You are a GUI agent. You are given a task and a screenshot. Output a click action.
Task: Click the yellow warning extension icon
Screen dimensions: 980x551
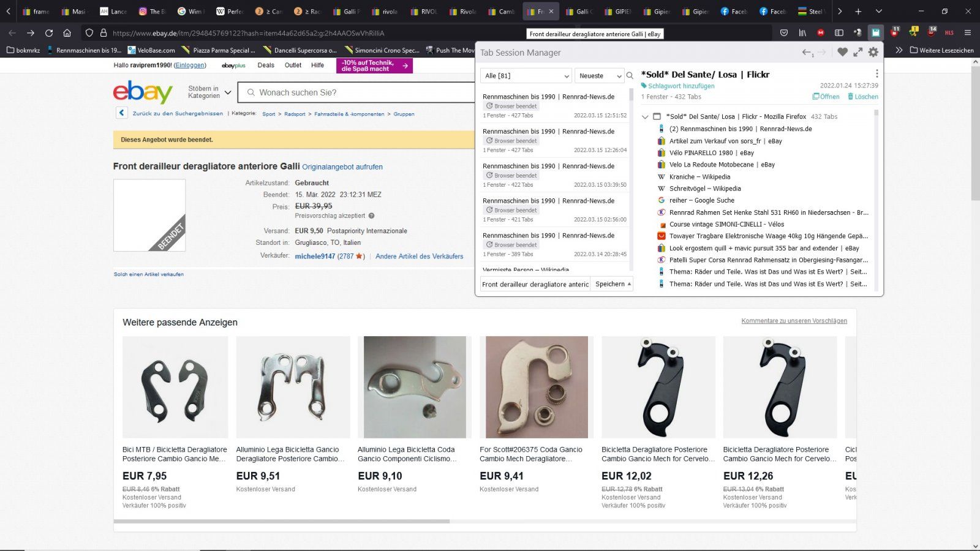(x=913, y=32)
